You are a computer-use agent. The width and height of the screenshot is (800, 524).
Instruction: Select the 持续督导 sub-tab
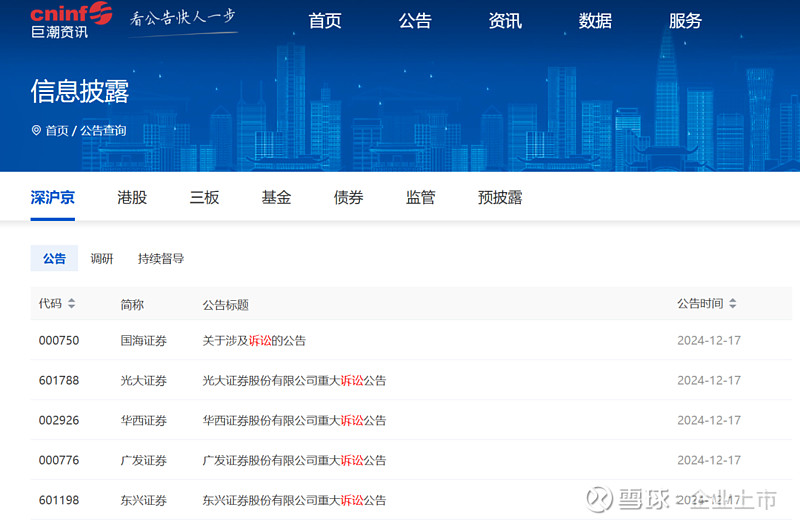coord(161,259)
